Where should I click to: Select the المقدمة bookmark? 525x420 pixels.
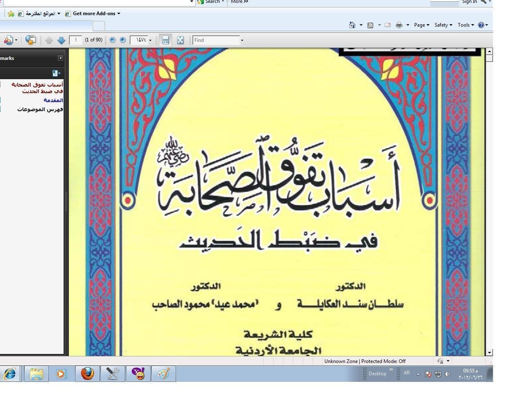tap(54, 100)
